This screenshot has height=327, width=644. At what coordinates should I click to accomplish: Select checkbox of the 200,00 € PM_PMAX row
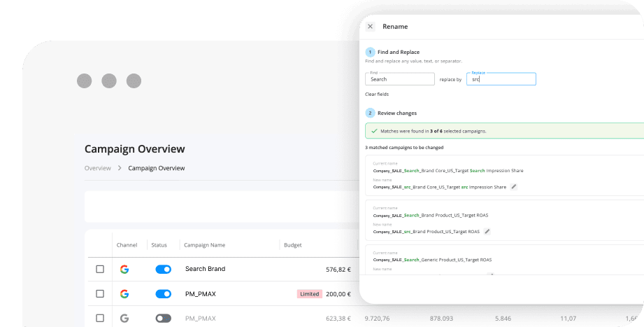click(x=100, y=293)
